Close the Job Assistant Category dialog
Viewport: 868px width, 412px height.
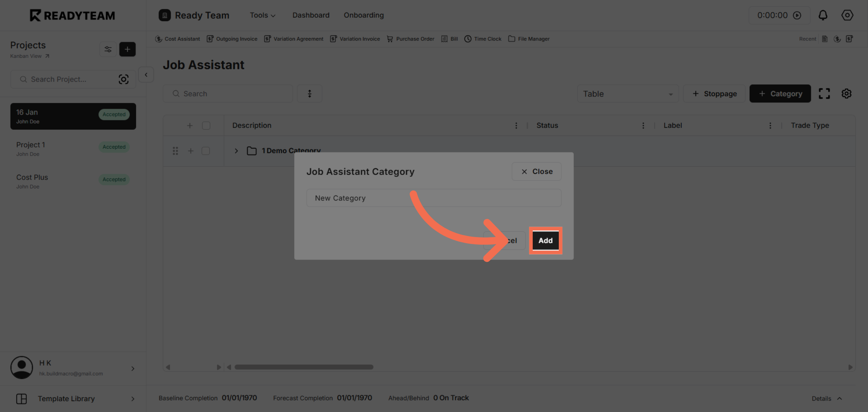click(536, 171)
